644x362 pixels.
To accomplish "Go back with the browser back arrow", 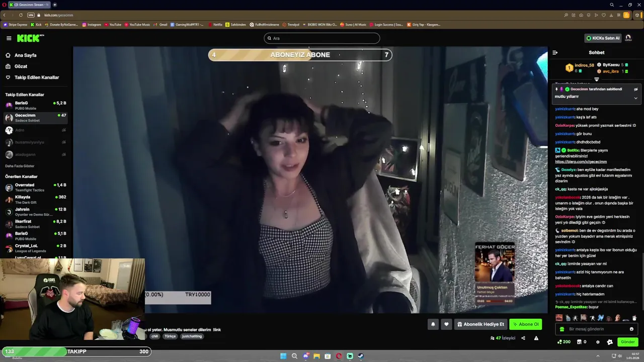I will [x=4, y=15].
